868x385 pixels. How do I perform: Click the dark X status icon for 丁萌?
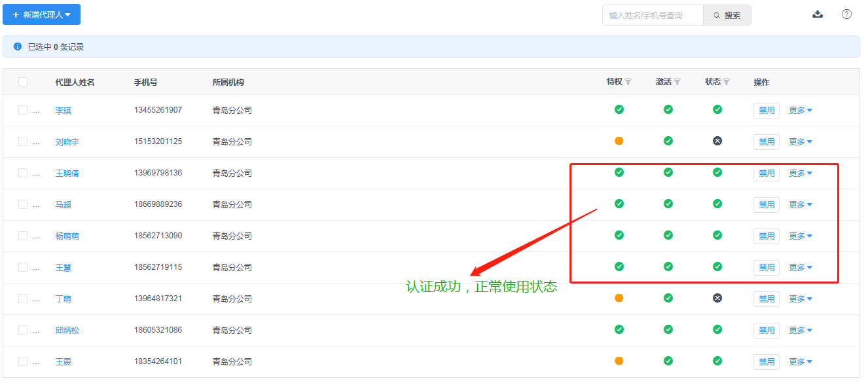(717, 298)
